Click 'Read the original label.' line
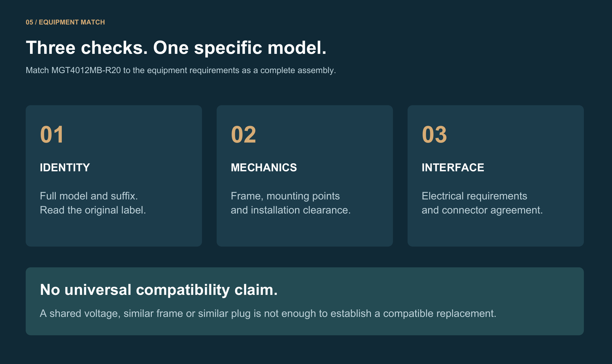Viewport: 612px width, 364px height. pos(93,210)
